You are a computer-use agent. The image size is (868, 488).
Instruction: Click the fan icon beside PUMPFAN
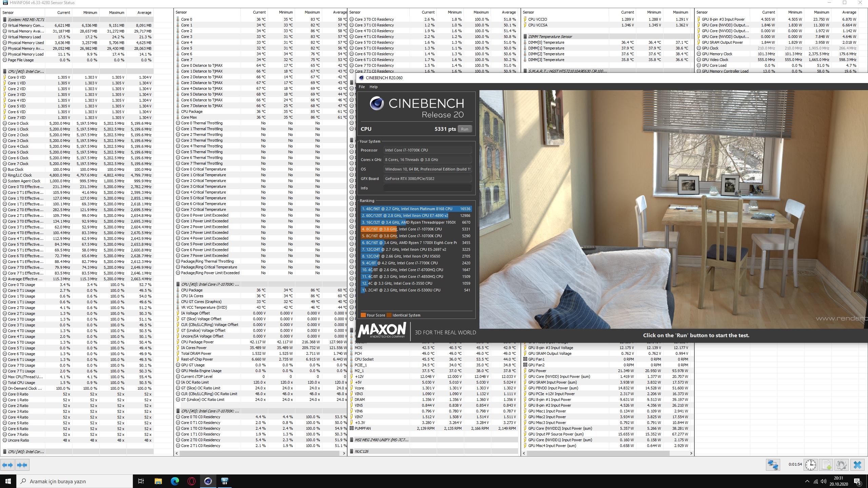(352, 428)
